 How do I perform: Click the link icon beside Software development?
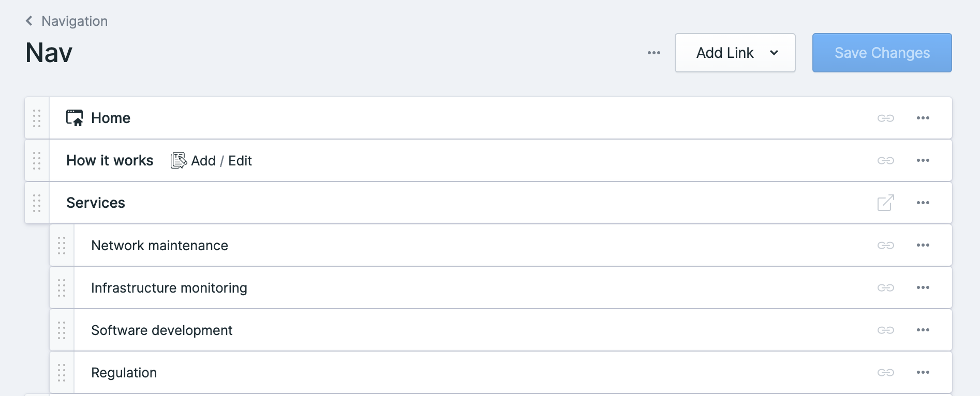pyautogui.click(x=886, y=330)
